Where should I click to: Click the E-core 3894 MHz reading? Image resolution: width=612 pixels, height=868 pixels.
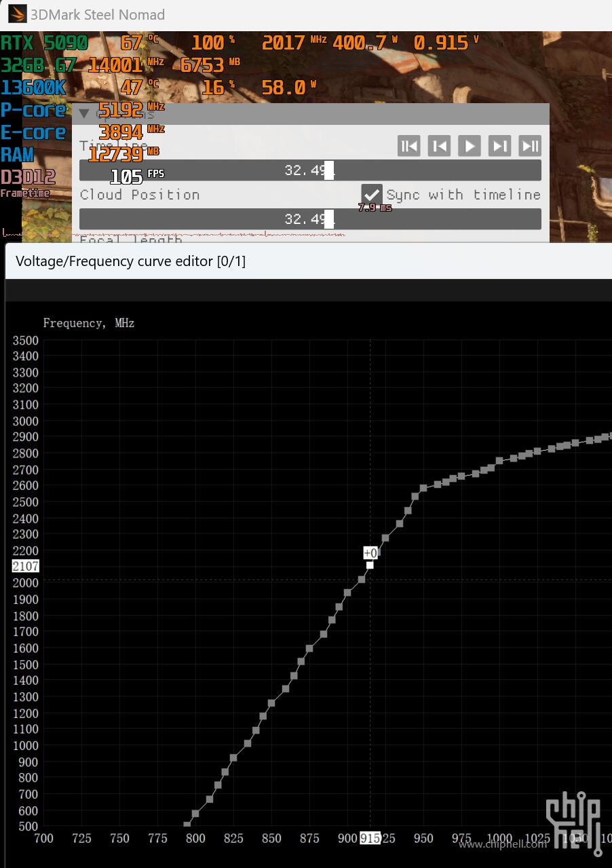(x=132, y=132)
